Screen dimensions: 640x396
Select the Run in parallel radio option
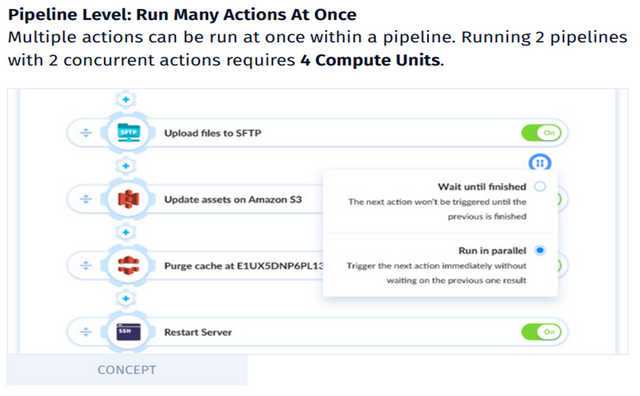[x=540, y=250]
